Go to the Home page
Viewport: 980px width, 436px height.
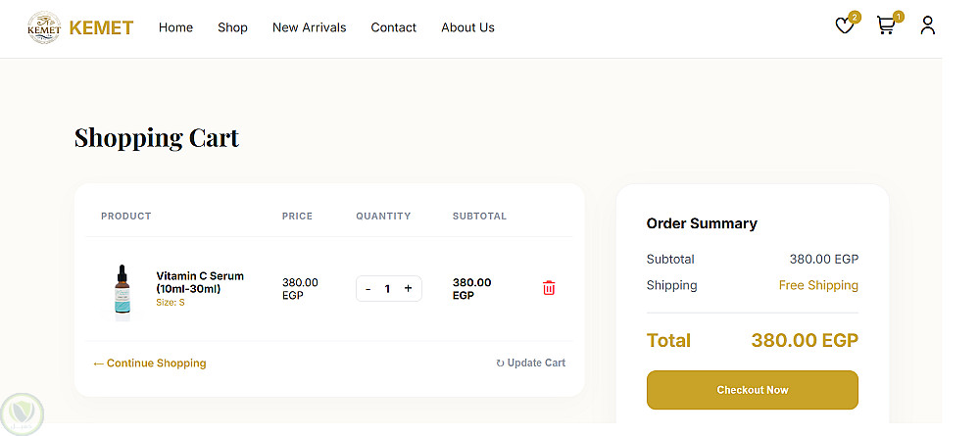pyautogui.click(x=175, y=27)
